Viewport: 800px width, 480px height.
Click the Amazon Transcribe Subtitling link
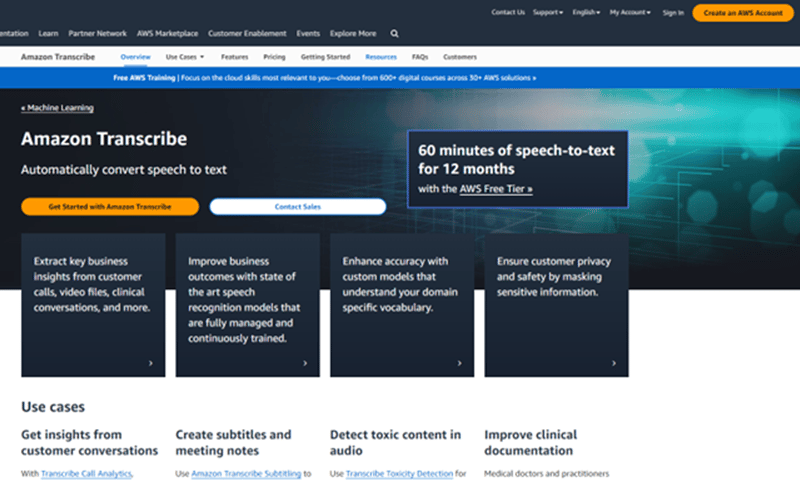click(246, 473)
